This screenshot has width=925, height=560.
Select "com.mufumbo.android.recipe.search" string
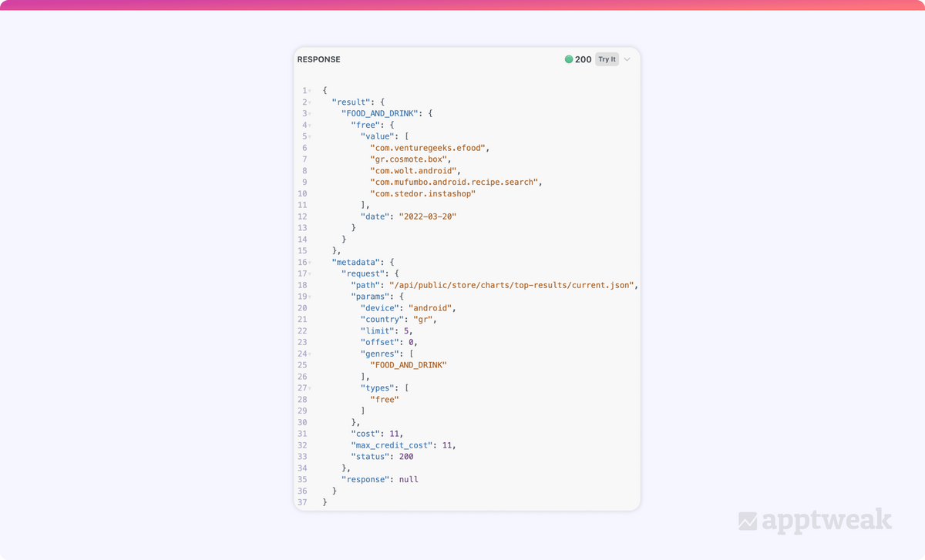(454, 182)
